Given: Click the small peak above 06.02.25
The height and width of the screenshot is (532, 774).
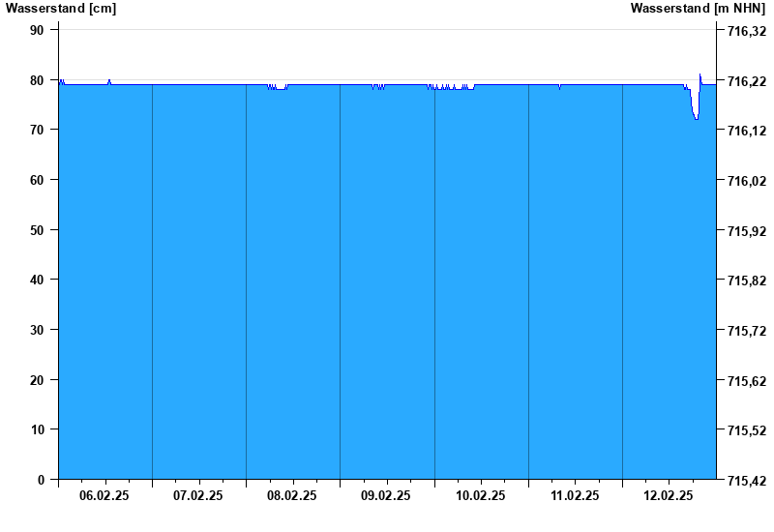Looking at the screenshot, I should point(109,81).
